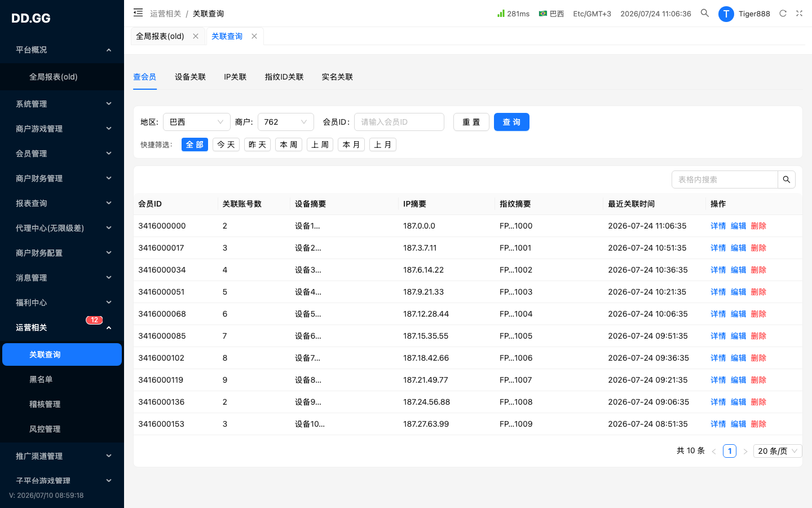The width and height of the screenshot is (812, 508).
Task: Click the refresh icon beside Tiger888
Action: pos(783,13)
